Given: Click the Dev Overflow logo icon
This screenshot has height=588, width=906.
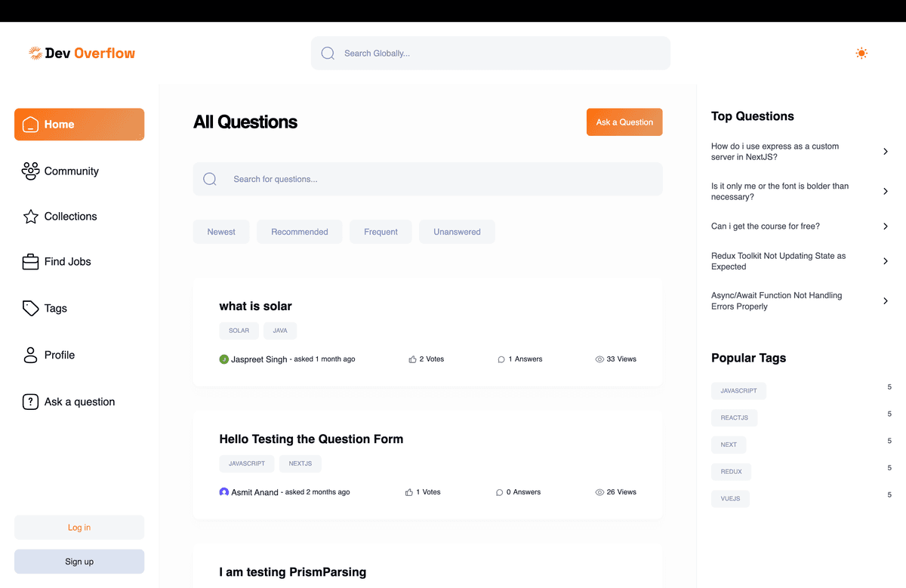Looking at the screenshot, I should 34,53.
